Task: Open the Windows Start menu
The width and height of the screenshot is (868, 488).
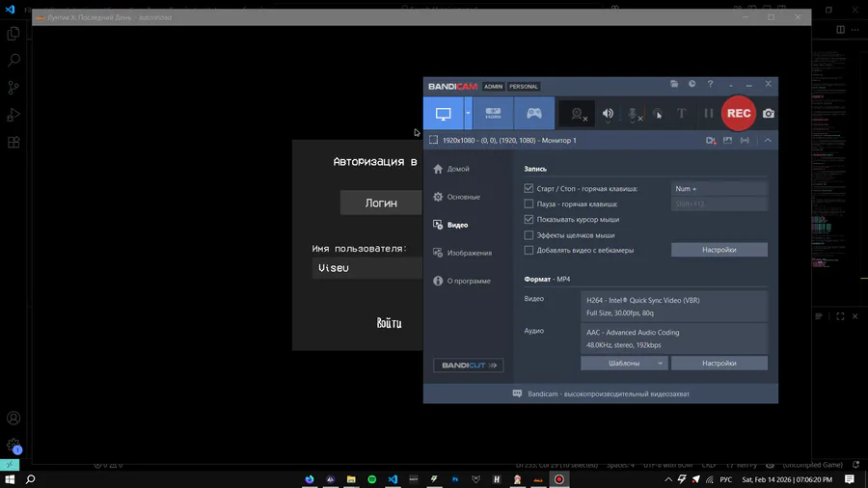Action: (10, 479)
